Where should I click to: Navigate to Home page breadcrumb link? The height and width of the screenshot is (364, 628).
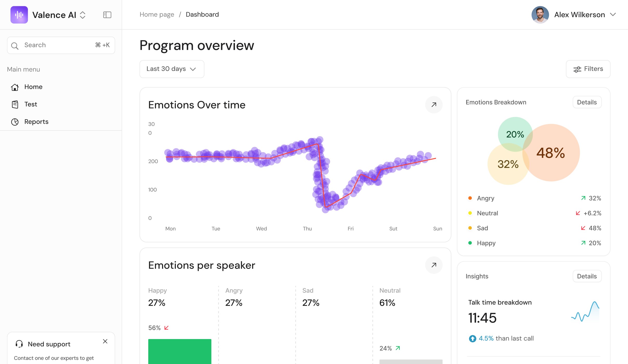point(157,15)
